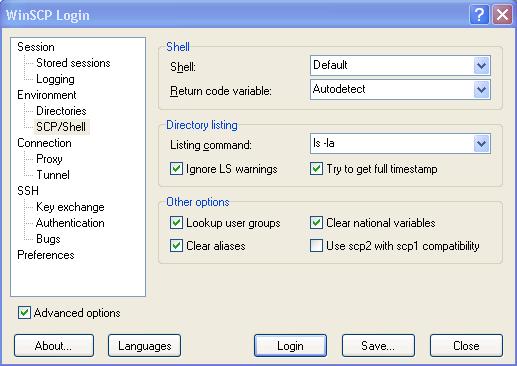517x366 pixels.
Task: Click the 'WinSCP Login' title bar text
Action: pos(48,15)
